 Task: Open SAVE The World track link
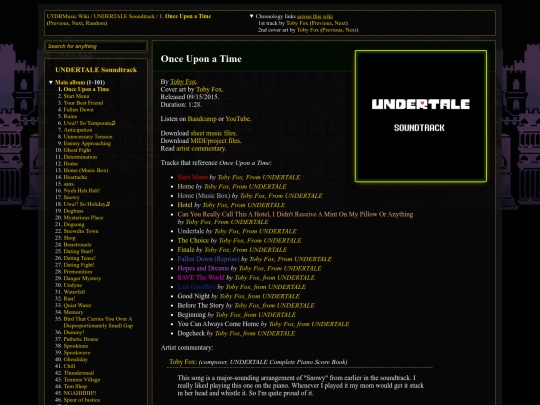[x=201, y=278]
